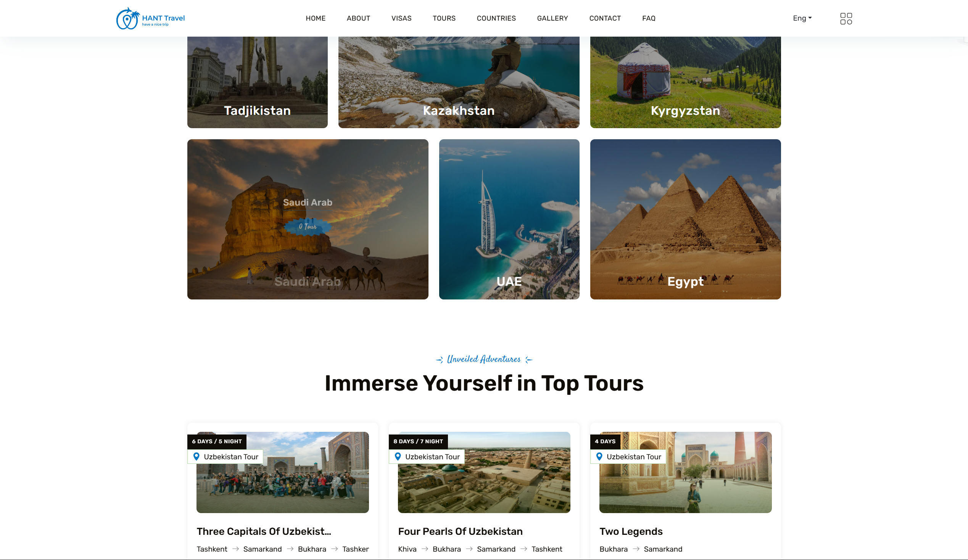This screenshot has height=560, width=968.
Task: Expand the Eng language dropdown
Action: tap(802, 18)
